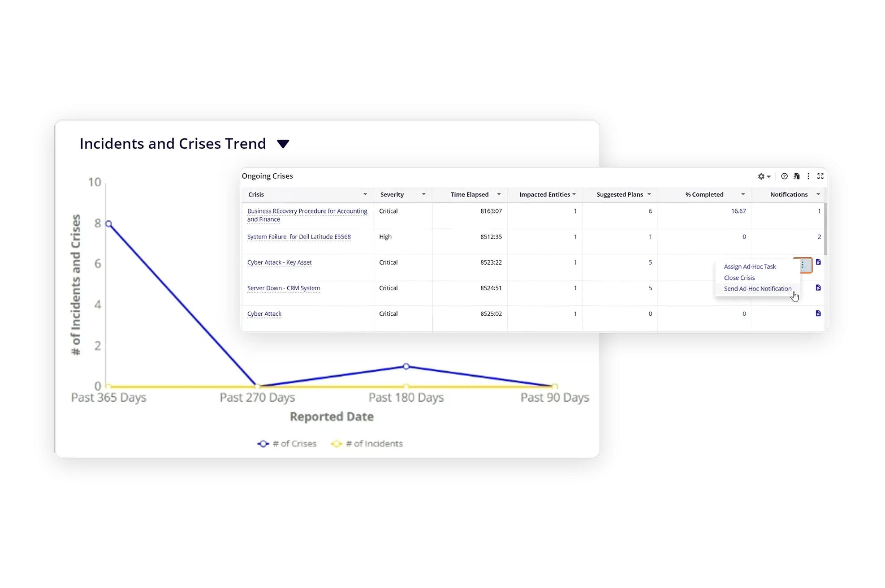Expand Incidents and Crises Trend dropdown arrow
This screenshot has height=588, width=885.
[x=283, y=144]
